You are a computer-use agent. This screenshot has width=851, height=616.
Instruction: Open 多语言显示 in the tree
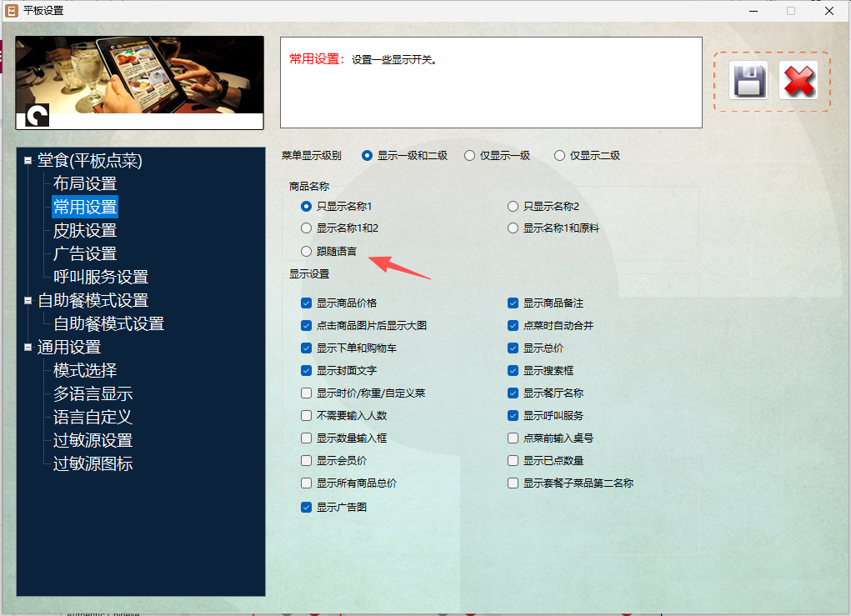coord(93,393)
